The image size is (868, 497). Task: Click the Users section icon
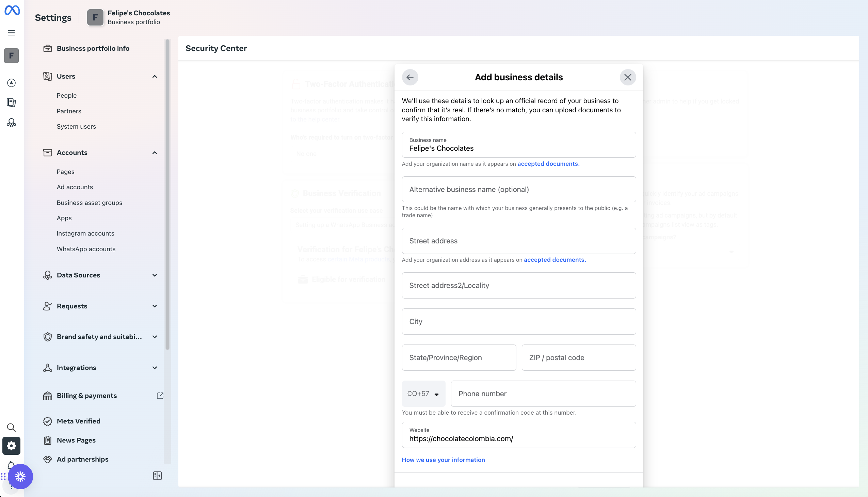click(x=47, y=76)
